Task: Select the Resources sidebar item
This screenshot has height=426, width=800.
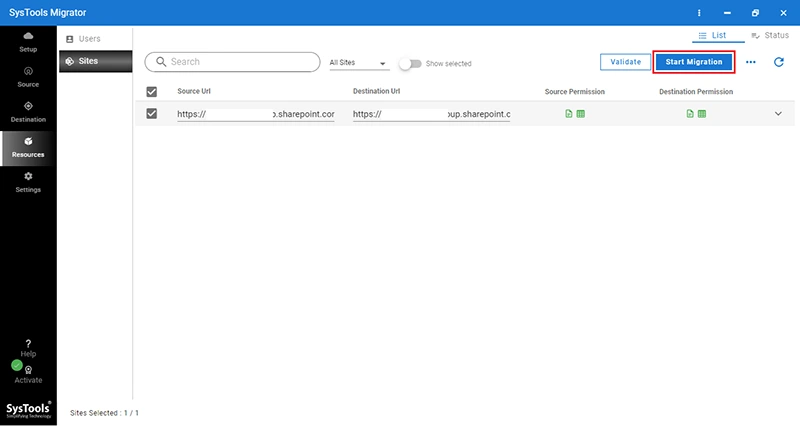Action: 28,148
